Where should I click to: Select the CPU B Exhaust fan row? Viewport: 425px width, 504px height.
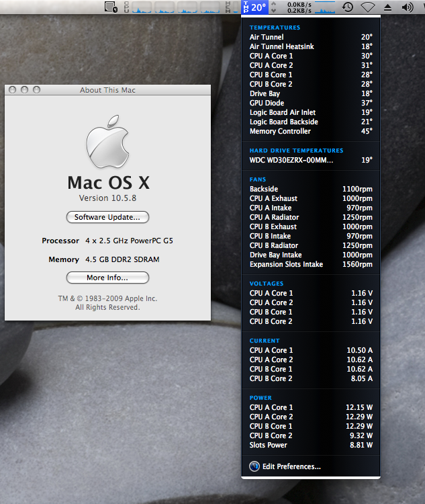click(x=311, y=226)
